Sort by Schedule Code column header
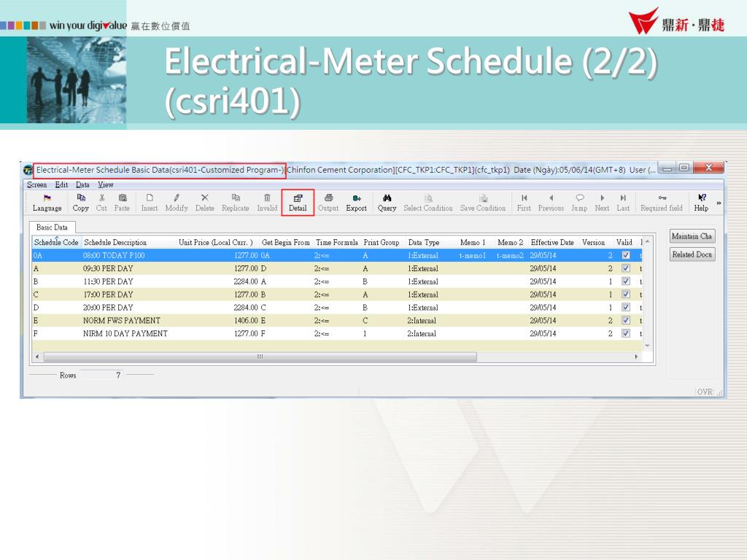747x560 pixels. click(x=56, y=242)
